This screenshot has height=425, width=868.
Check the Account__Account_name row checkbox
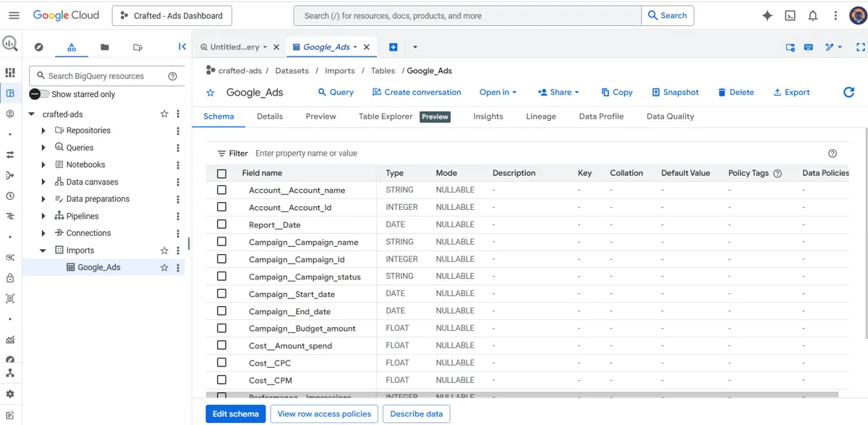[x=221, y=190]
